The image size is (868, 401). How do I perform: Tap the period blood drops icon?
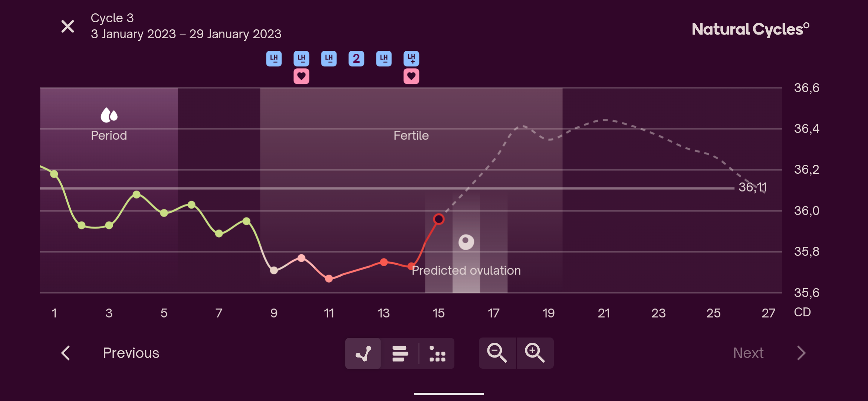tap(109, 115)
